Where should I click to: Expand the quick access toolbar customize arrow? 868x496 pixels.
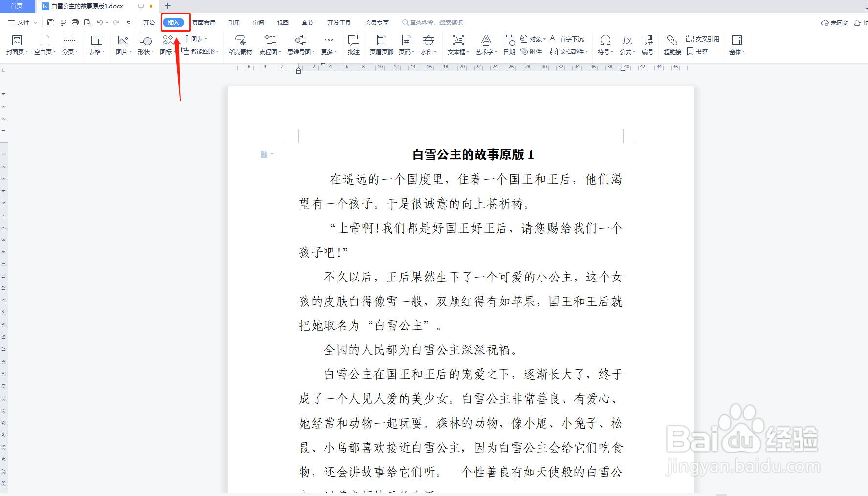pos(129,22)
